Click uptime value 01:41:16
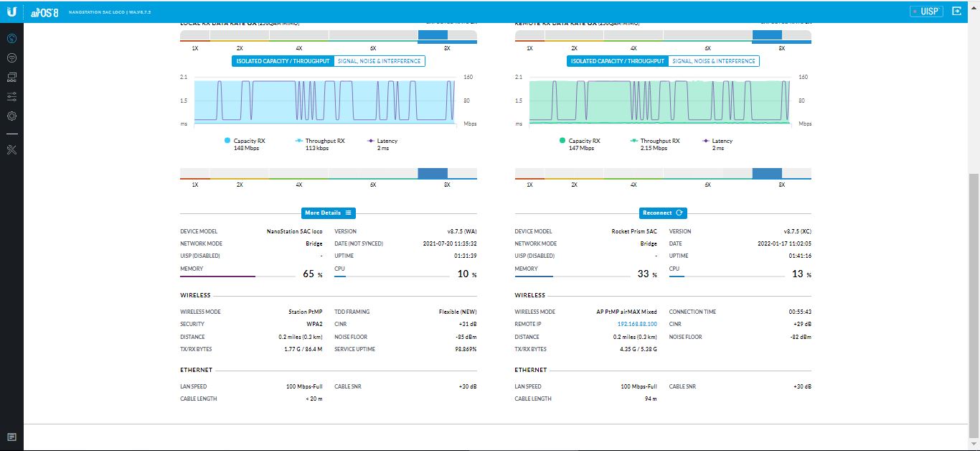The image size is (980, 451). click(800, 256)
